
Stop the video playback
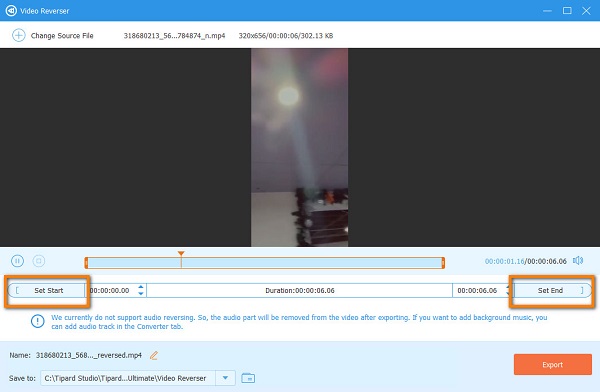click(39, 261)
